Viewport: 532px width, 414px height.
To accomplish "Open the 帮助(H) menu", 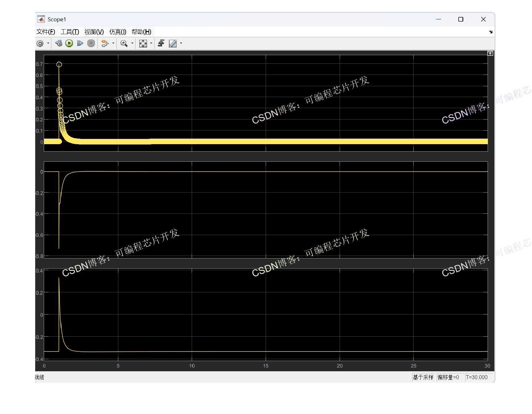I will pos(141,32).
